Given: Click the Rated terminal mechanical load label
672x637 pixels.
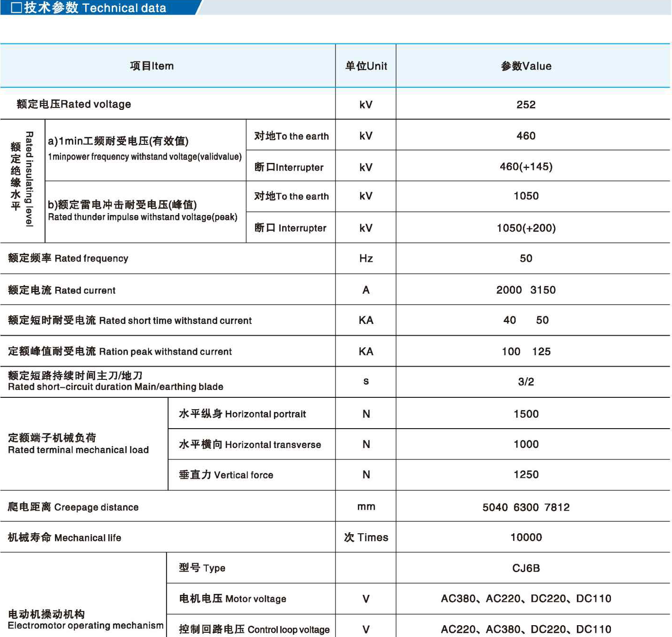Looking at the screenshot, I should (x=78, y=444).
